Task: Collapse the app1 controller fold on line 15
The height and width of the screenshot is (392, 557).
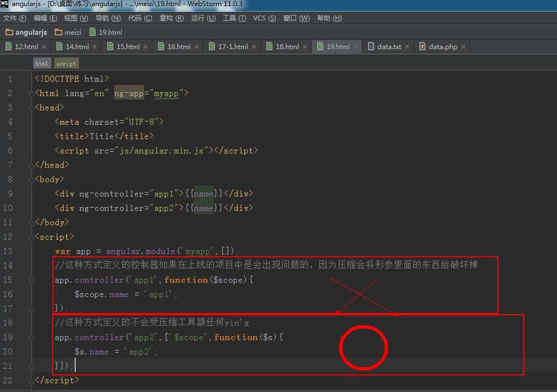Action: tap(31, 280)
